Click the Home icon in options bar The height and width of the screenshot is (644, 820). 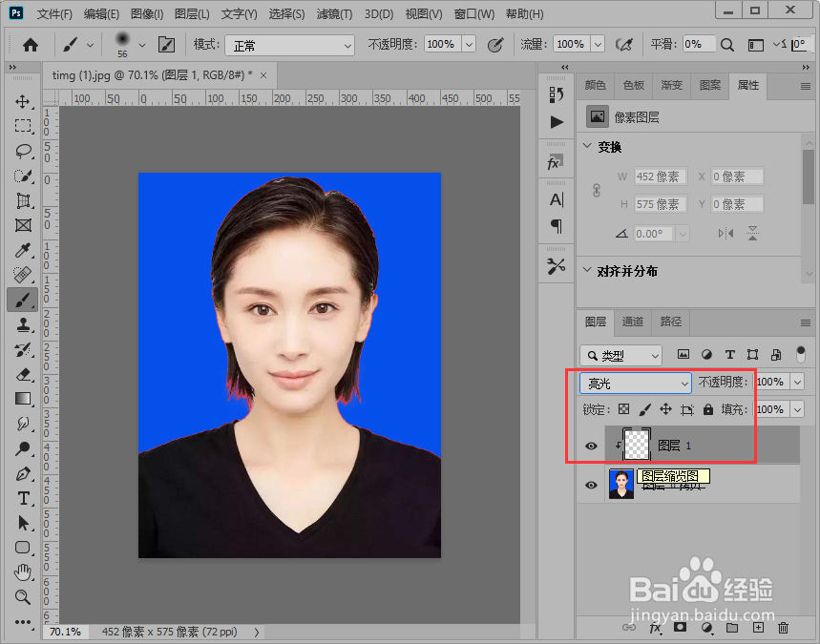pyautogui.click(x=31, y=45)
